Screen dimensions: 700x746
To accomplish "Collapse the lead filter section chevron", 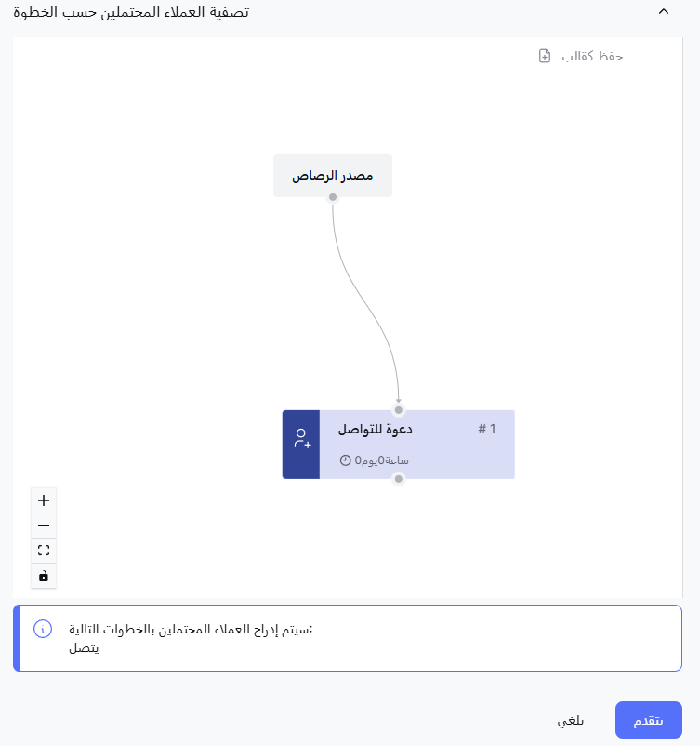I will point(663,12).
